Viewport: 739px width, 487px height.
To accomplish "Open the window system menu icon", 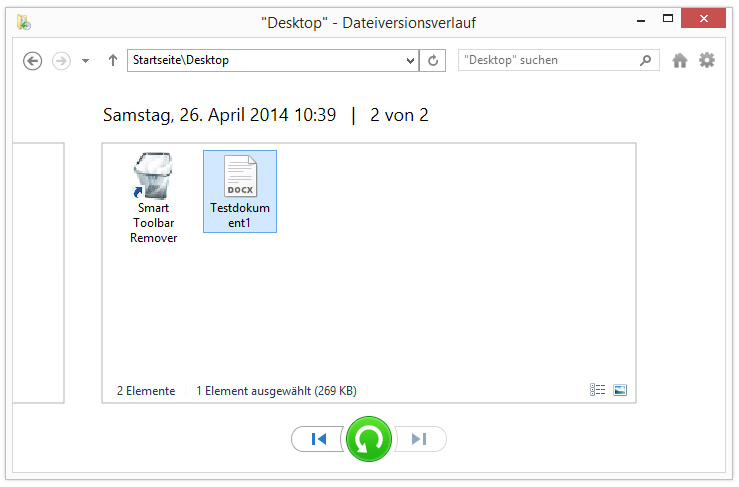I will click(x=23, y=21).
